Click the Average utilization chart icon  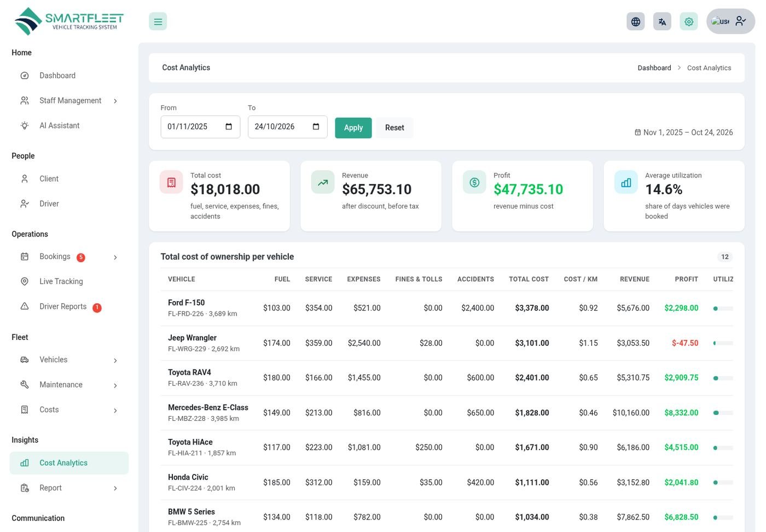626,182
